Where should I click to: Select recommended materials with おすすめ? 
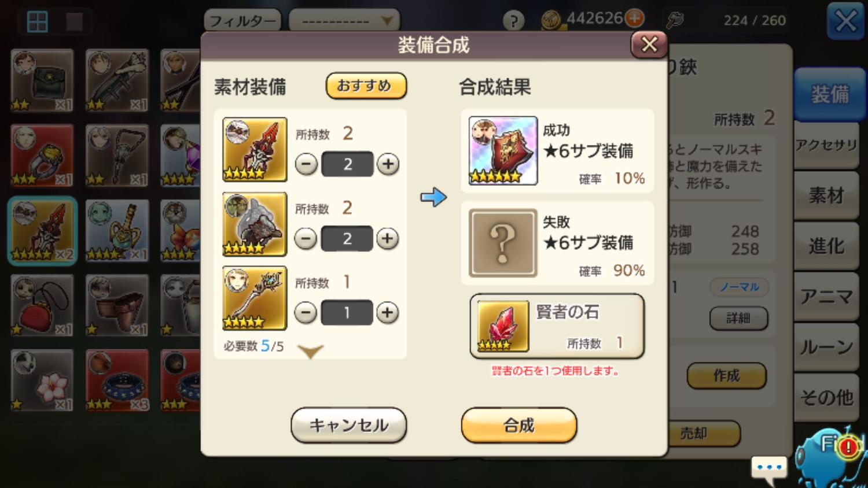(366, 86)
